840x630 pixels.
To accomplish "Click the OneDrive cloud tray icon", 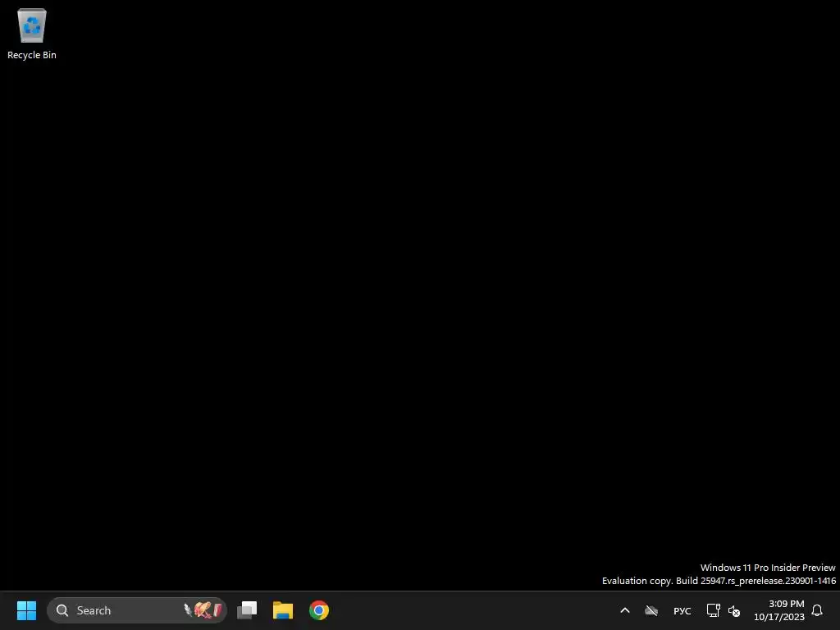I will tap(651, 610).
